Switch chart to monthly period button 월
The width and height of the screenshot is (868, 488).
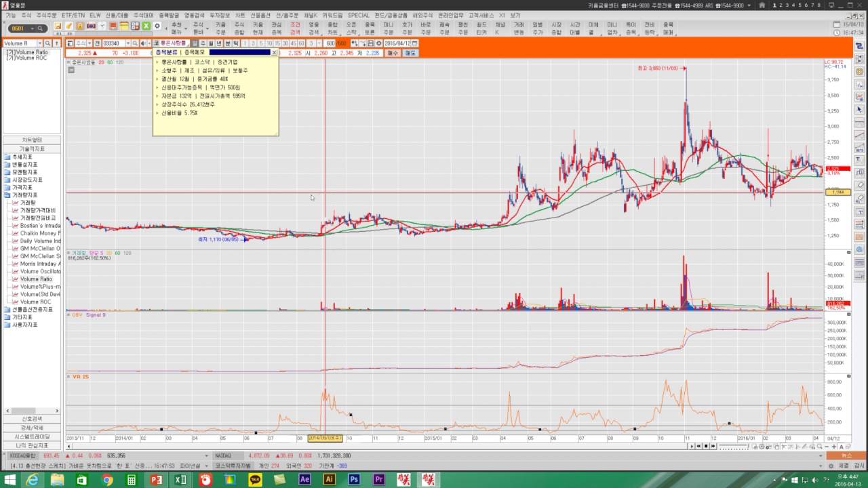[211, 43]
